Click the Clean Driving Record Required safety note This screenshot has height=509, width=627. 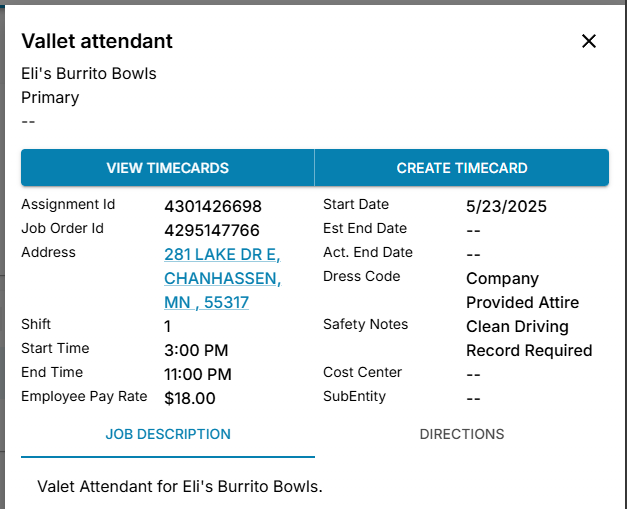click(x=529, y=338)
